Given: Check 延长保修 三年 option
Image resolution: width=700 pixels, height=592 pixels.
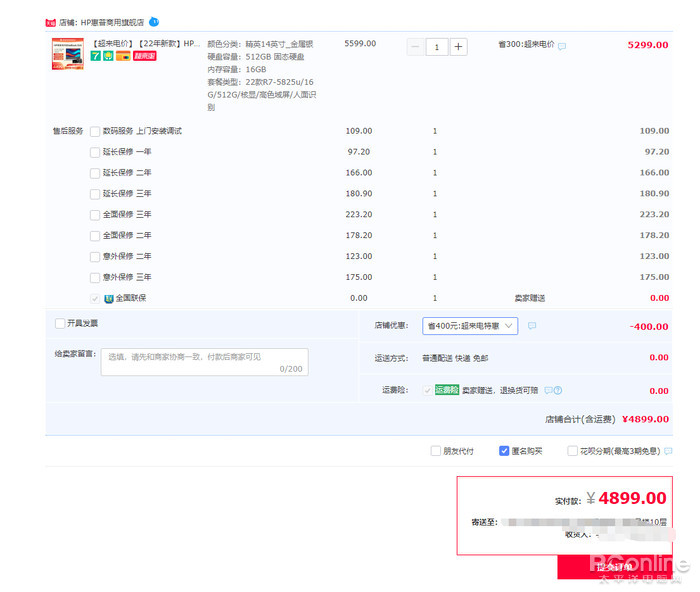Looking at the screenshot, I should pos(95,194).
